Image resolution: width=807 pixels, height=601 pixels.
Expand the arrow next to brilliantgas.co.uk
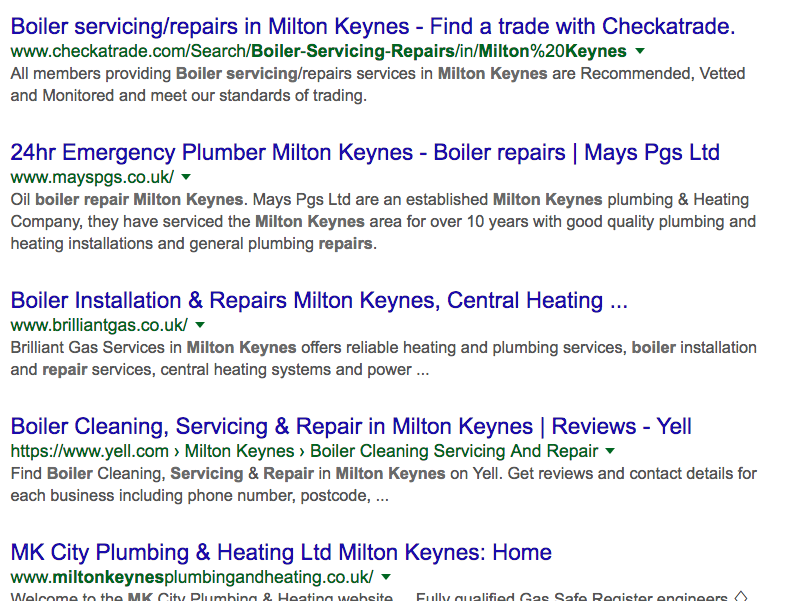click(200, 325)
